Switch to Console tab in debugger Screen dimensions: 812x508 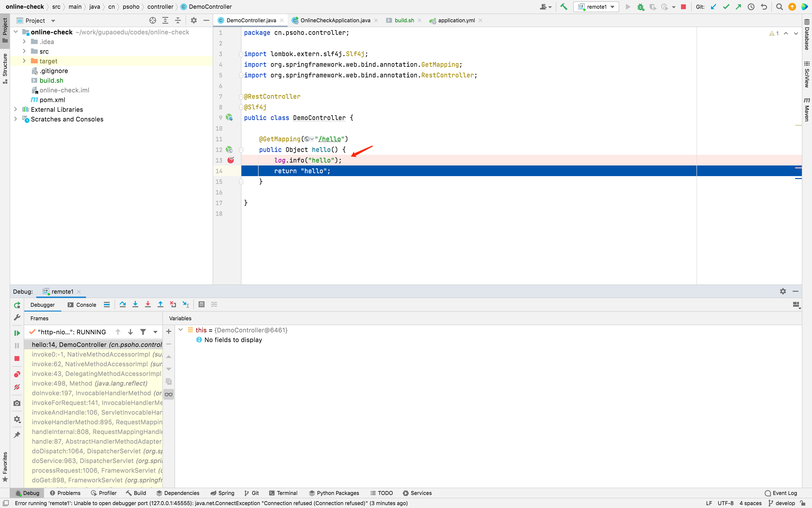click(x=82, y=305)
